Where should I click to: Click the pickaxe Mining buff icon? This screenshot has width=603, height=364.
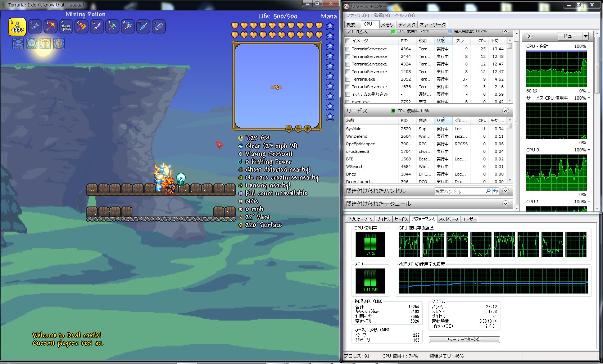click(x=45, y=44)
